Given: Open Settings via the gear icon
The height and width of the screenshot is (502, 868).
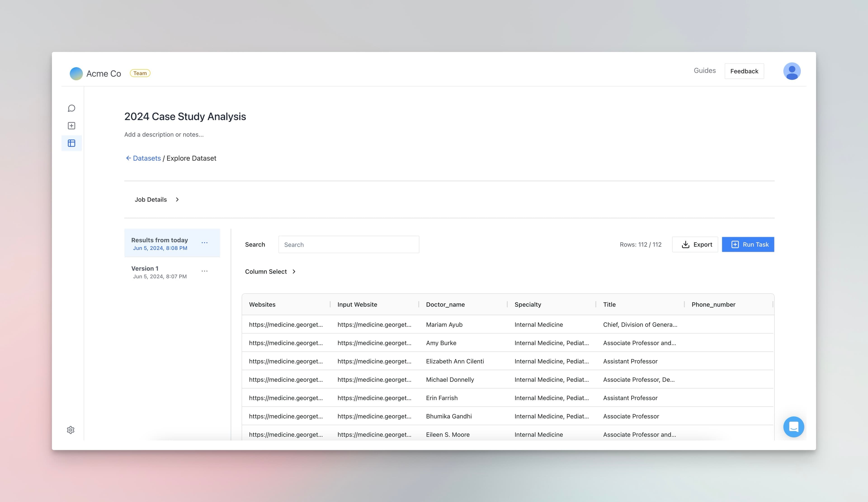Looking at the screenshot, I should click(71, 430).
